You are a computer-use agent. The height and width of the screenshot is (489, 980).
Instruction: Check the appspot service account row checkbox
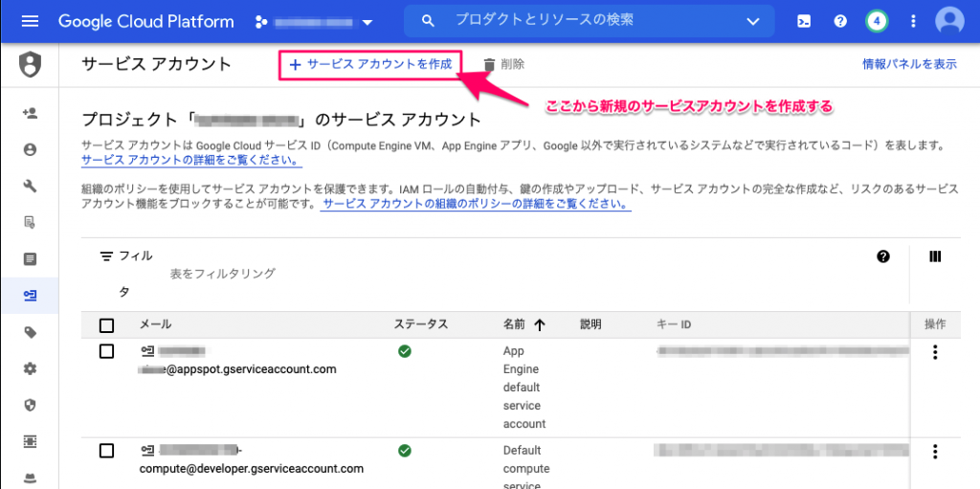click(x=107, y=351)
